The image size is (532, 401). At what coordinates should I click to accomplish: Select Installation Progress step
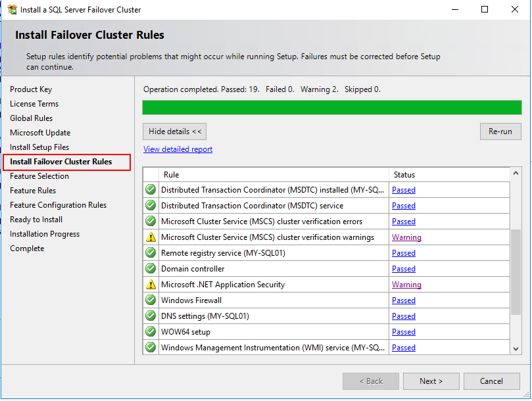pyautogui.click(x=45, y=234)
